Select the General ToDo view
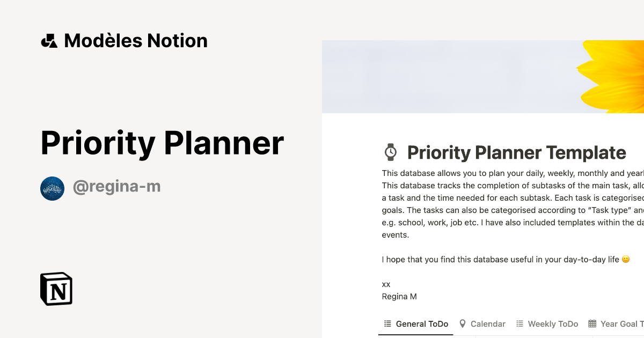This screenshot has width=644, height=338. 422,324
